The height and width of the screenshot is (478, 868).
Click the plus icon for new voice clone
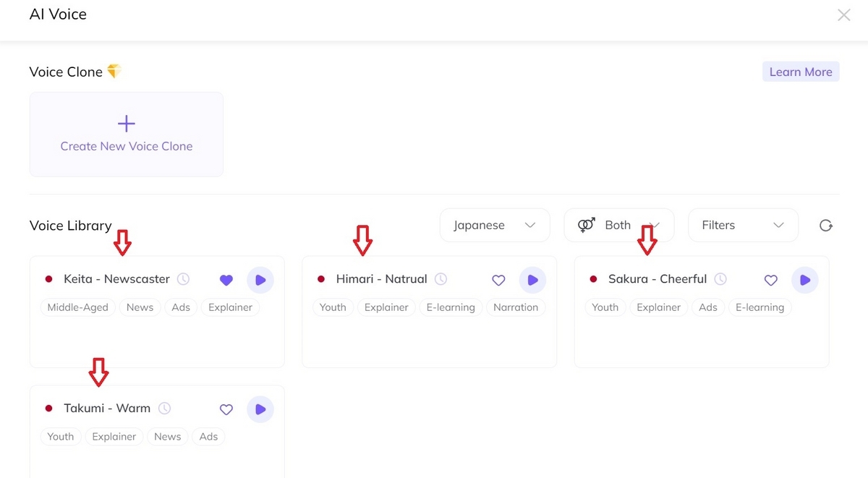click(x=127, y=123)
